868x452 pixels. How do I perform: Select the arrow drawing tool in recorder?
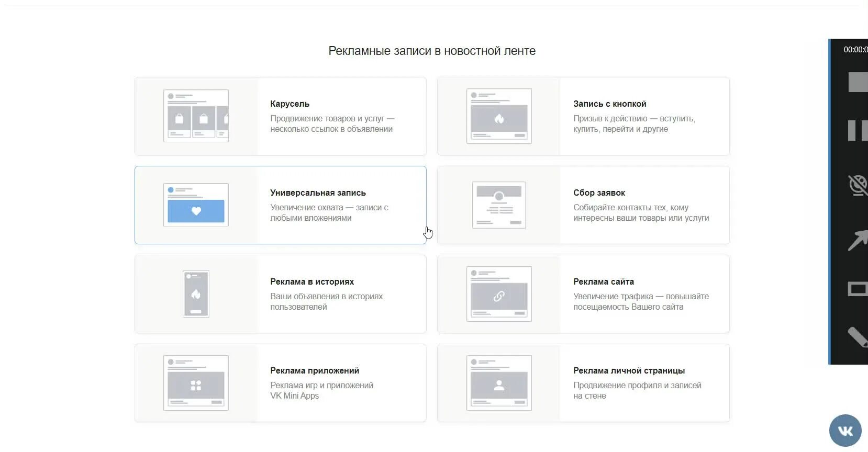click(858, 241)
